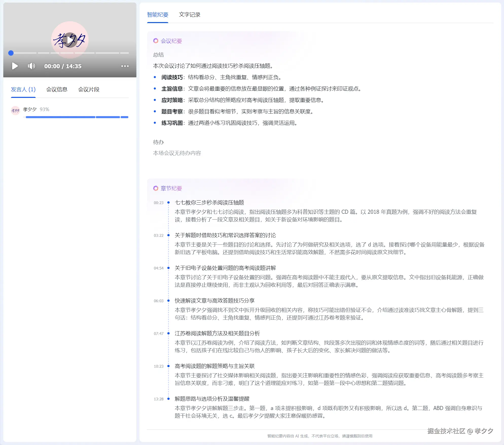Jump to the 03:22 chapter timestamp
The width and height of the screenshot is (504, 445).
point(158,235)
